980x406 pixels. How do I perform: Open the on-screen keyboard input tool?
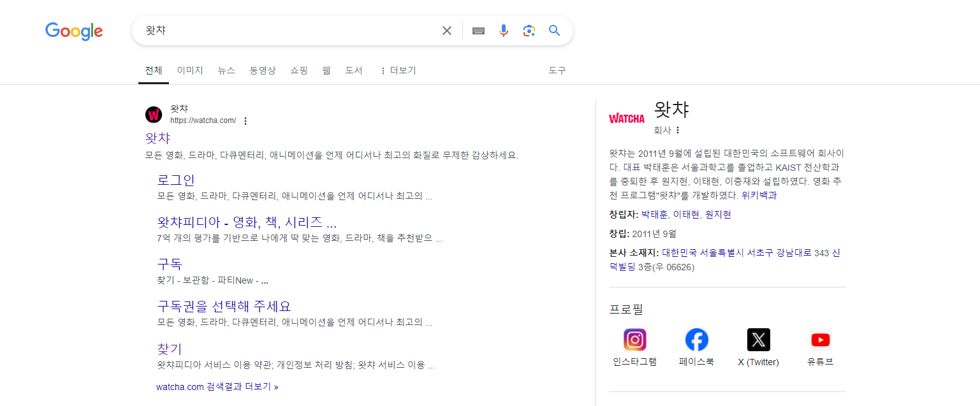coord(478,31)
